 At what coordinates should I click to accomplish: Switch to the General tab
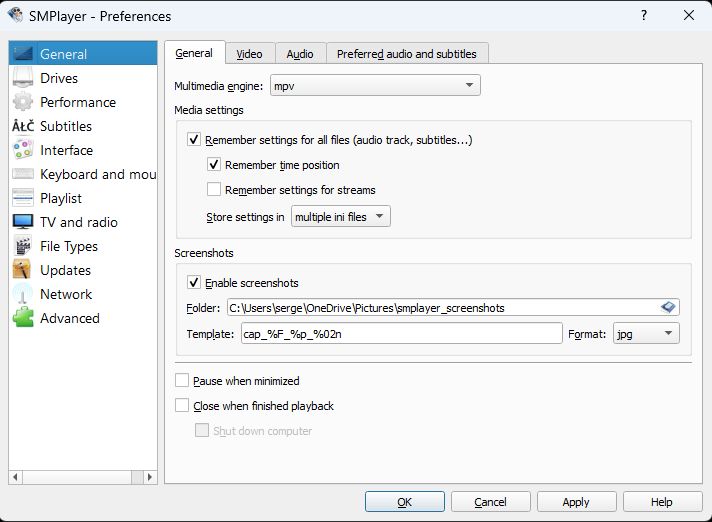(x=194, y=53)
